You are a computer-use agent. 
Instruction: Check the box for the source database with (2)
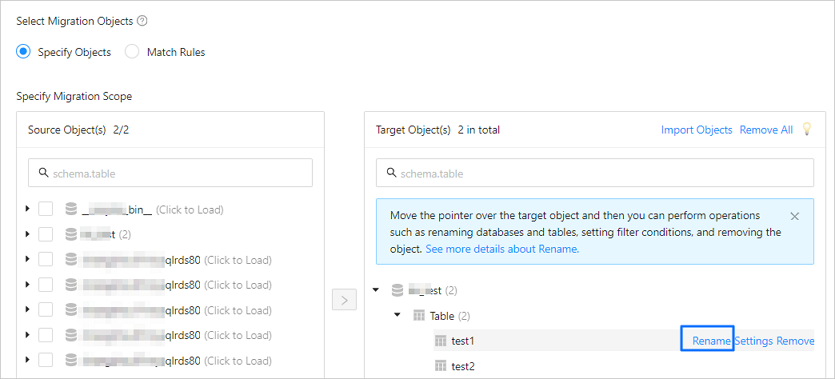pyautogui.click(x=46, y=234)
